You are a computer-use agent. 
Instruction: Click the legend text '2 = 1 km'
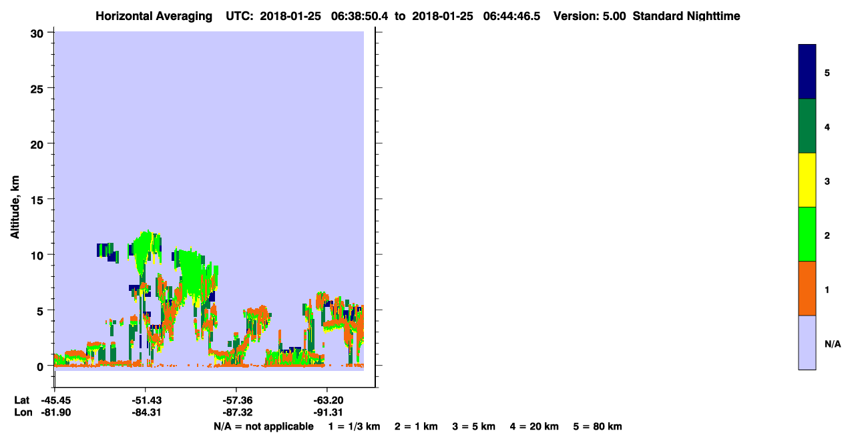coord(416,426)
